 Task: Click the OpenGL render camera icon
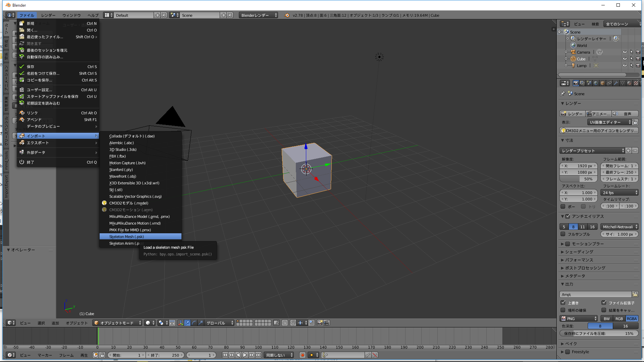(x=320, y=323)
